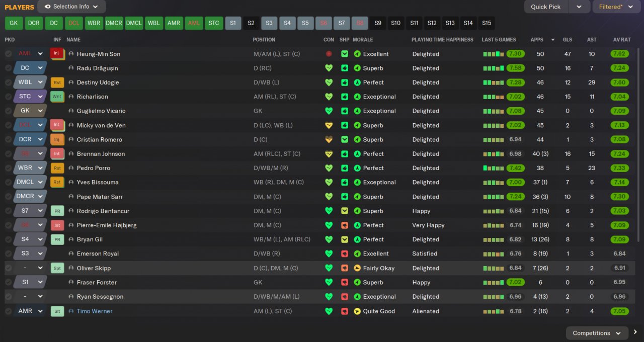Click the heart condition icon for Radu Drăgușin
This screenshot has width=644, height=342.
coord(329,68)
